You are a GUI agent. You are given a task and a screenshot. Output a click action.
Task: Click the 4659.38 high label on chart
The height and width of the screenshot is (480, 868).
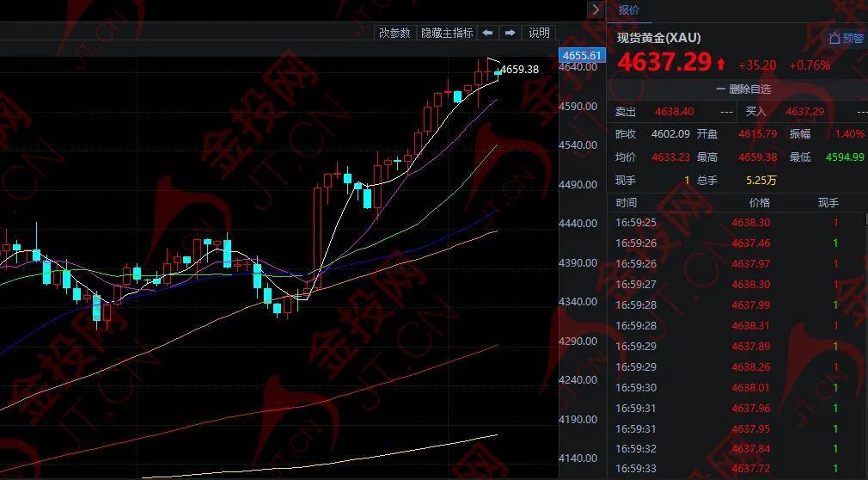point(520,70)
